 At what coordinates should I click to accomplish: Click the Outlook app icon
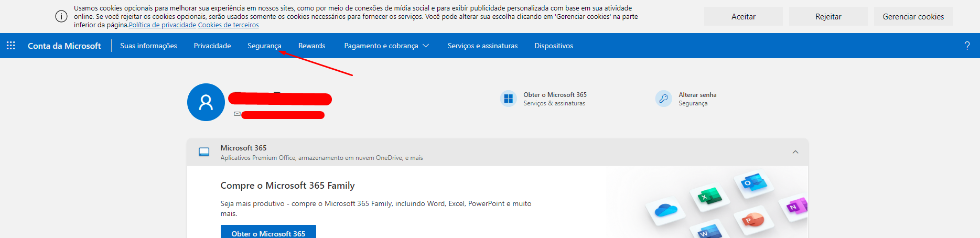[753, 183]
